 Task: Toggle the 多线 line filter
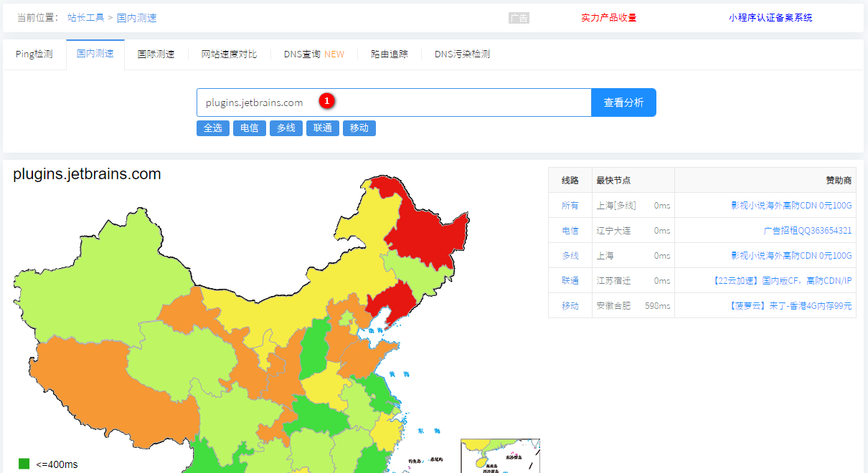286,128
